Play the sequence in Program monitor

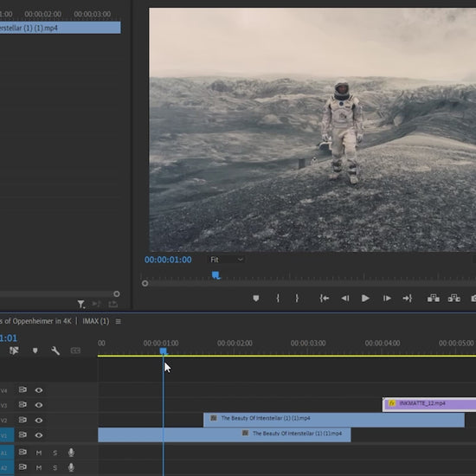(365, 299)
